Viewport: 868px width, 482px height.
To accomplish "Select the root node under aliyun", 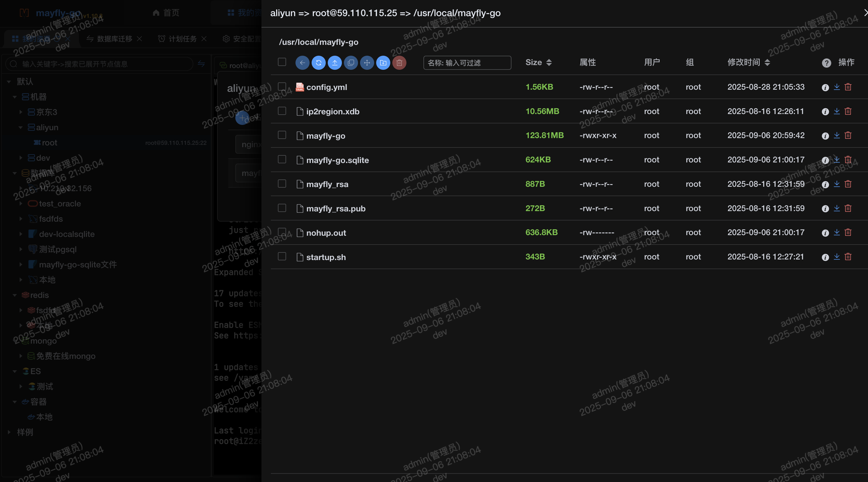I will [49, 143].
